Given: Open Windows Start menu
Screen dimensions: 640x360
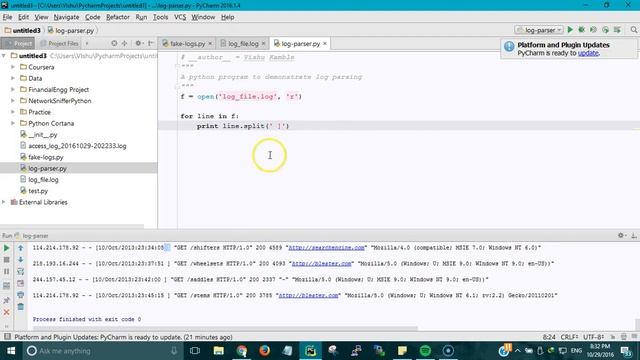Looking at the screenshot, I should (x=11, y=351).
